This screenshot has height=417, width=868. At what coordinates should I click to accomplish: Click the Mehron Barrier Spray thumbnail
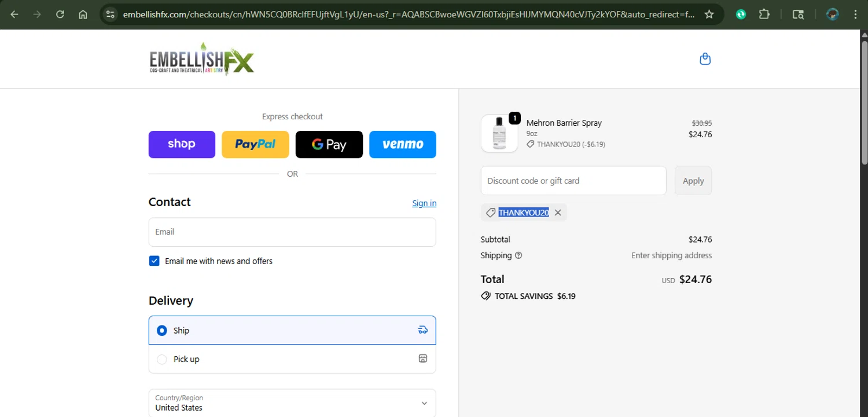pos(499,133)
